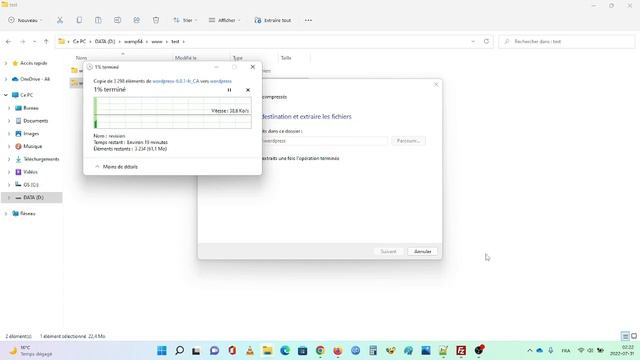Open Microsoft Store from the taskbar
The image size is (640, 360).
click(x=302, y=351)
